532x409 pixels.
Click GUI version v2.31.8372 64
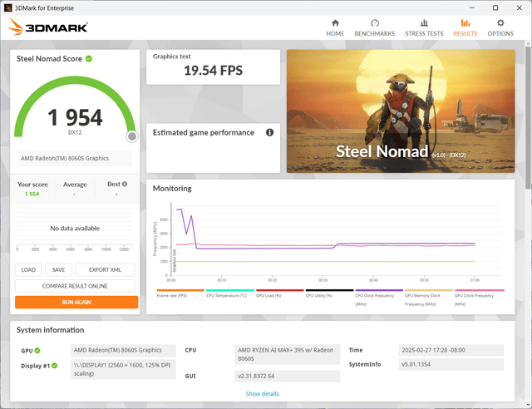[287, 376]
